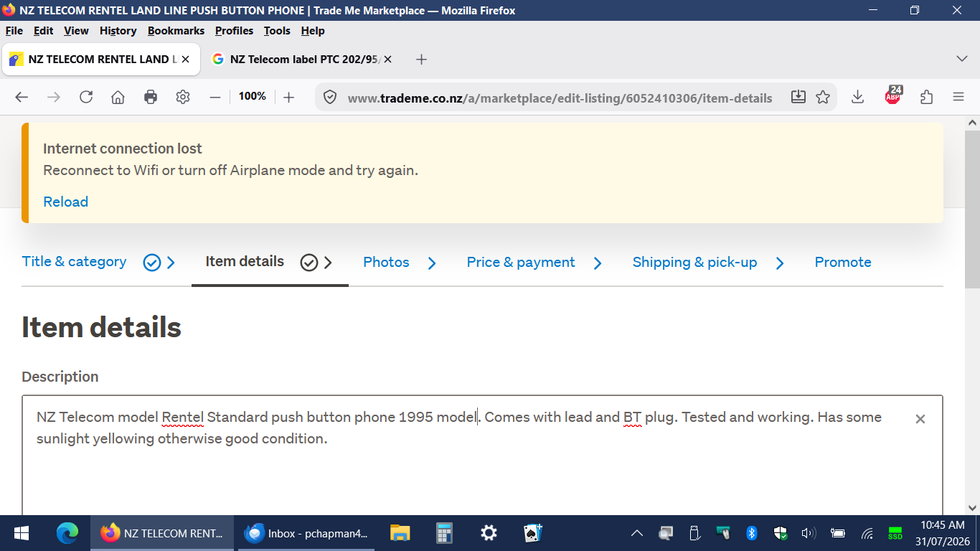Viewport: 980px width, 551px height.
Task: Select the Item details step
Action: (245, 262)
